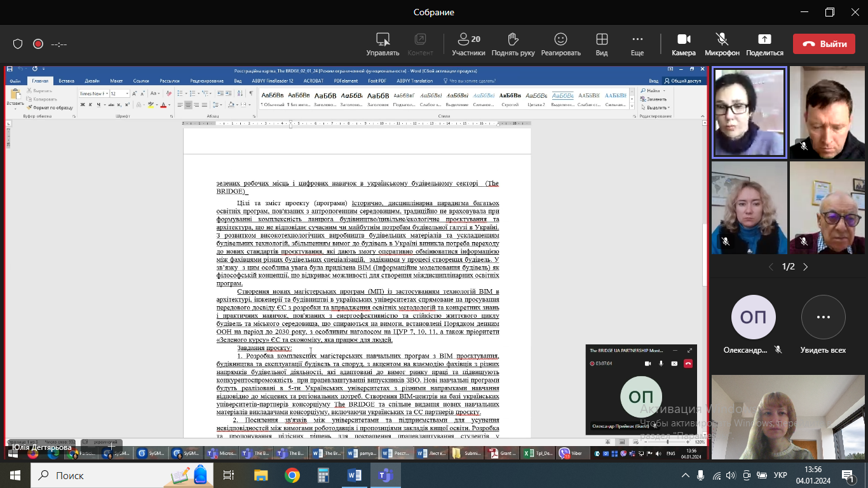Image resolution: width=868 pixels, height=488 pixels.
Task: Open the Вид layout view options
Action: [601, 44]
